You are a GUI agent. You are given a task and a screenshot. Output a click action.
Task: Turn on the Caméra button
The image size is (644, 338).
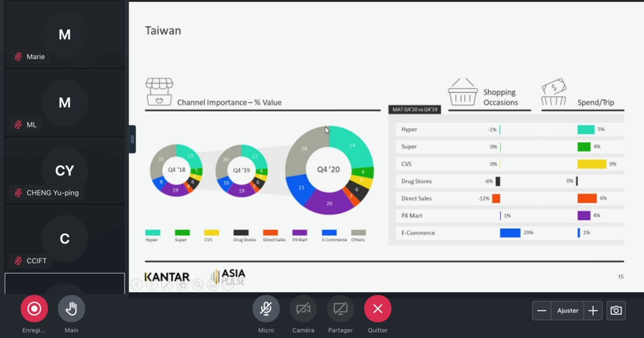303,309
